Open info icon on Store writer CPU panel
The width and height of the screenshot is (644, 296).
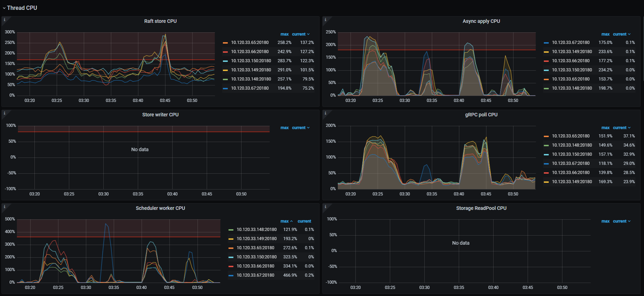pyautogui.click(x=5, y=113)
